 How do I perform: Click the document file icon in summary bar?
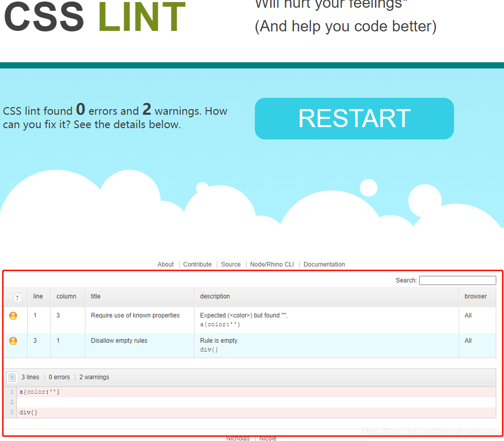(12, 377)
